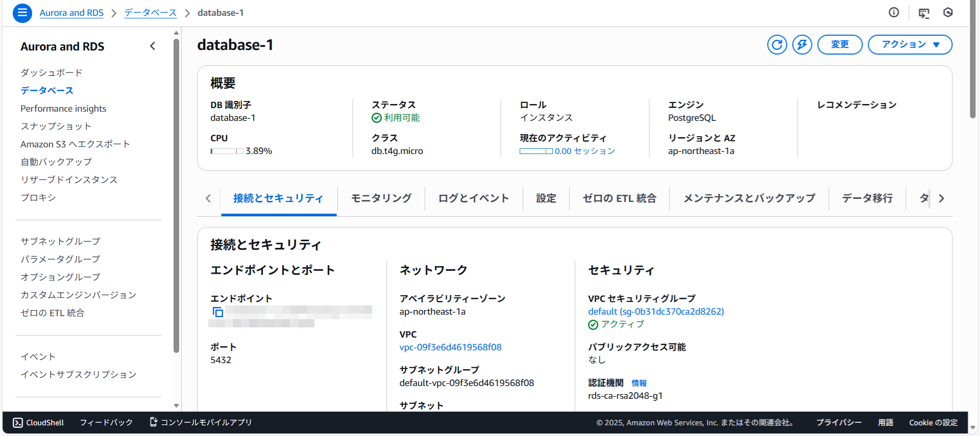The height and width of the screenshot is (436, 980).
Task: Click the 0.00 セッション activity bar
Action: (567, 151)
